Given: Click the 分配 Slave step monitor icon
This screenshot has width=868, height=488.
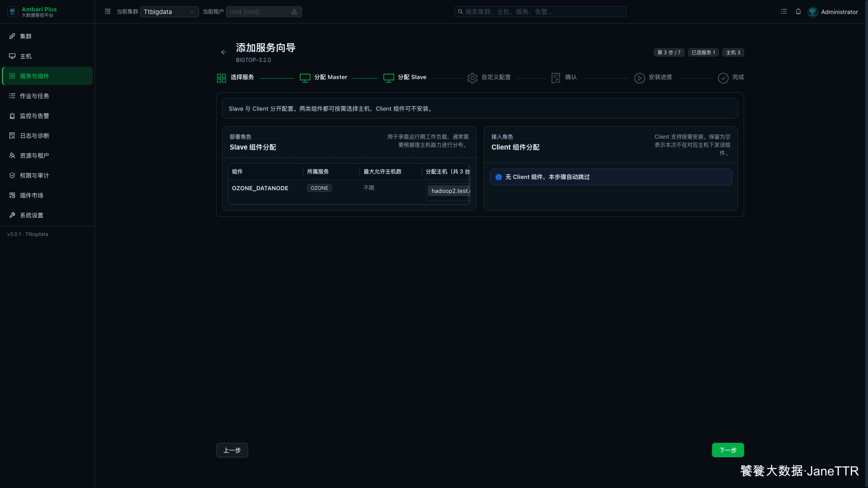Looking at the screenshot, I should [389, 78].
